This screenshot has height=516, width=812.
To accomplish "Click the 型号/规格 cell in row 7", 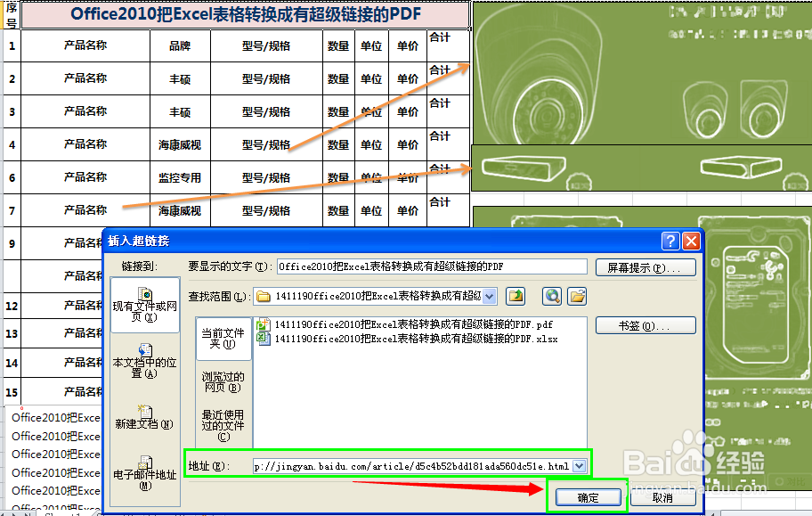I will (x=266, y=210).
